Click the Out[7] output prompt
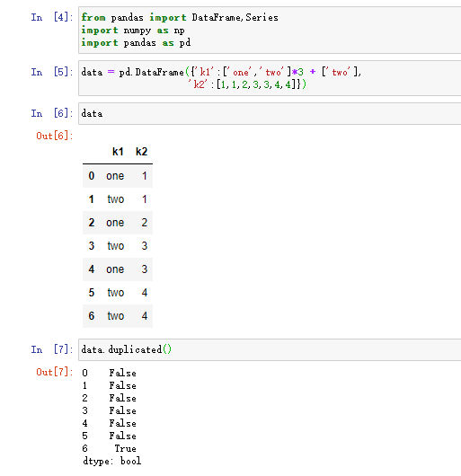461x476 pixels. [x=55, y=372]
